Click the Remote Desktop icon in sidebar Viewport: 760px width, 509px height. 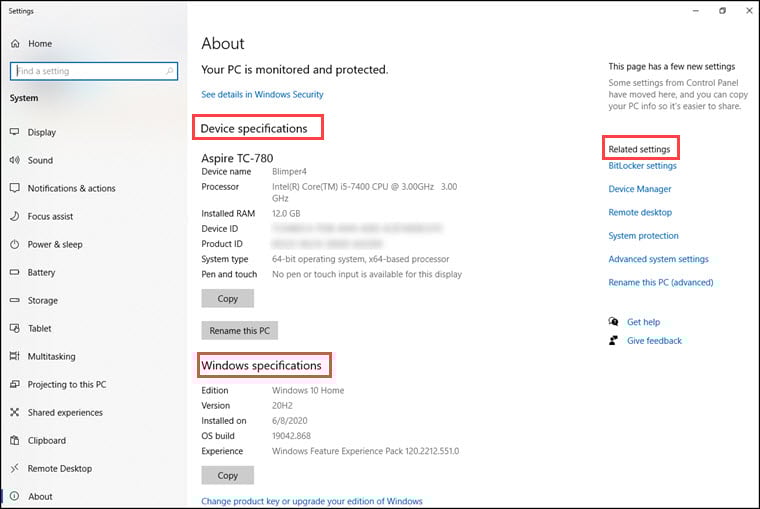pyautogui.click(x=15, y=468)
